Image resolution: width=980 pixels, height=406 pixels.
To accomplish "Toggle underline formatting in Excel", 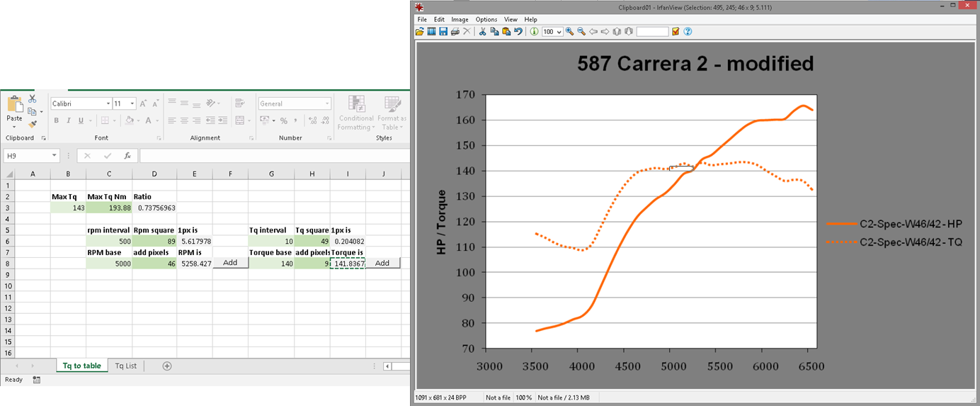I will pos(81,120).
